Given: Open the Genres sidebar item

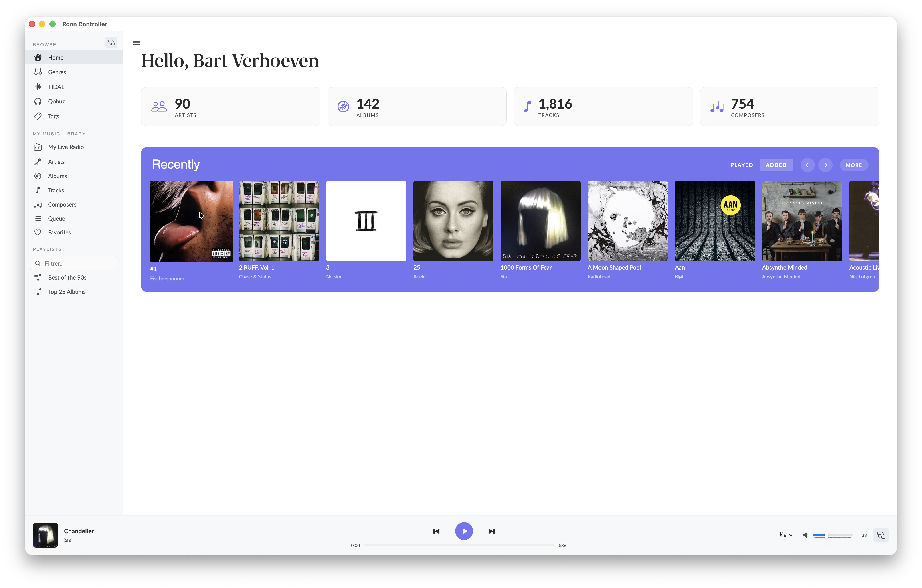Looking at the screenshot, I should click(57, 72).
